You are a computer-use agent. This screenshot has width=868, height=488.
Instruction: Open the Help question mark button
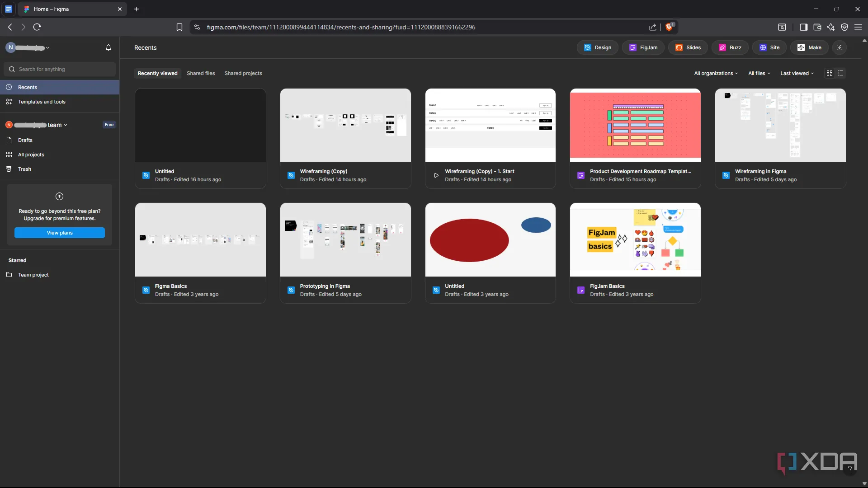pyautogui.click(x=850, y=469)
